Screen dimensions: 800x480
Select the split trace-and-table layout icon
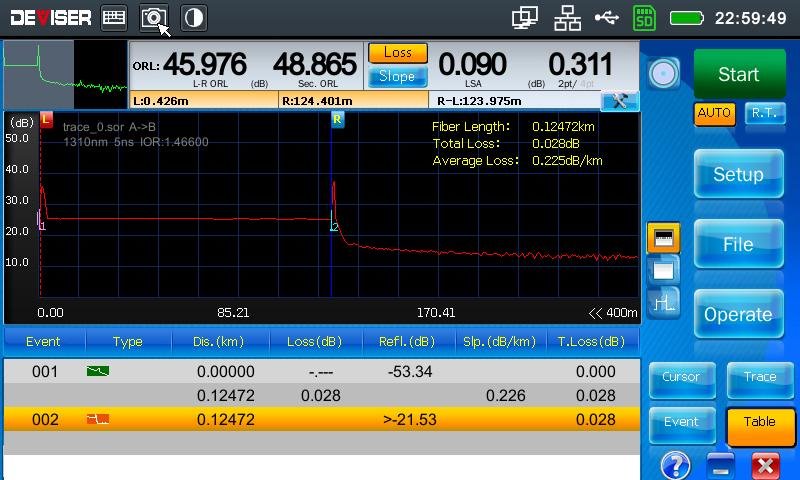(664, 237)
